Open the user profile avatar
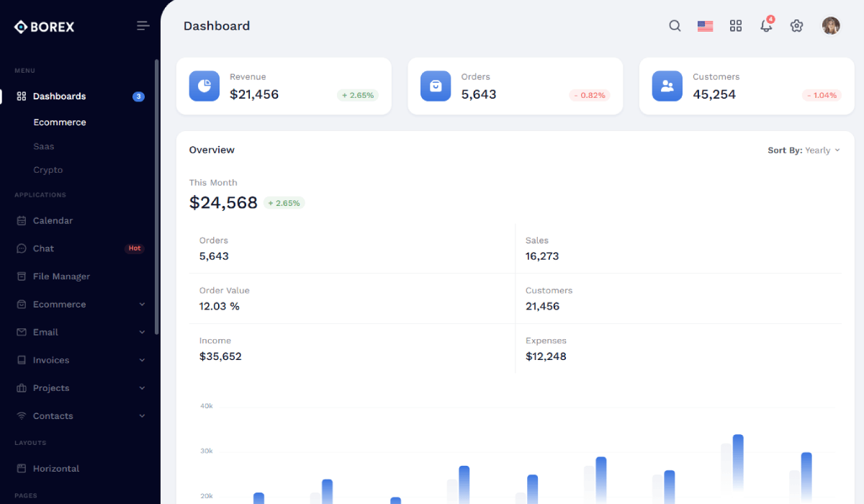 831,26
